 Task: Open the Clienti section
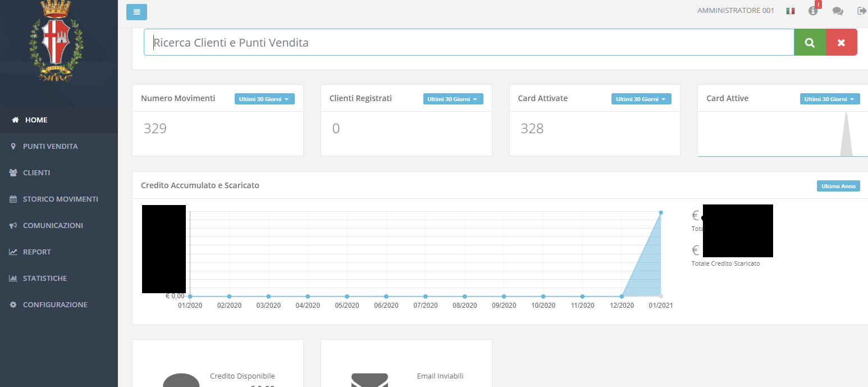pyautogui.click(x=36, y=172)
